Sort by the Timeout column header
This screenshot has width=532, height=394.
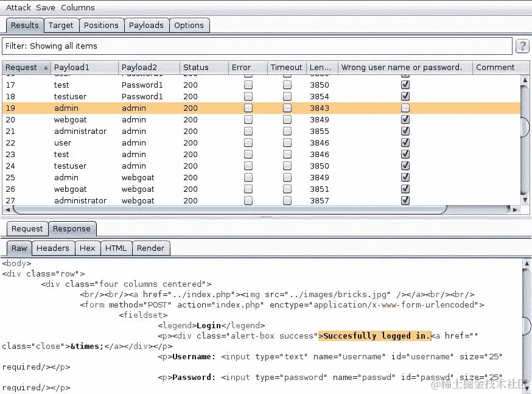click(287, 67)
